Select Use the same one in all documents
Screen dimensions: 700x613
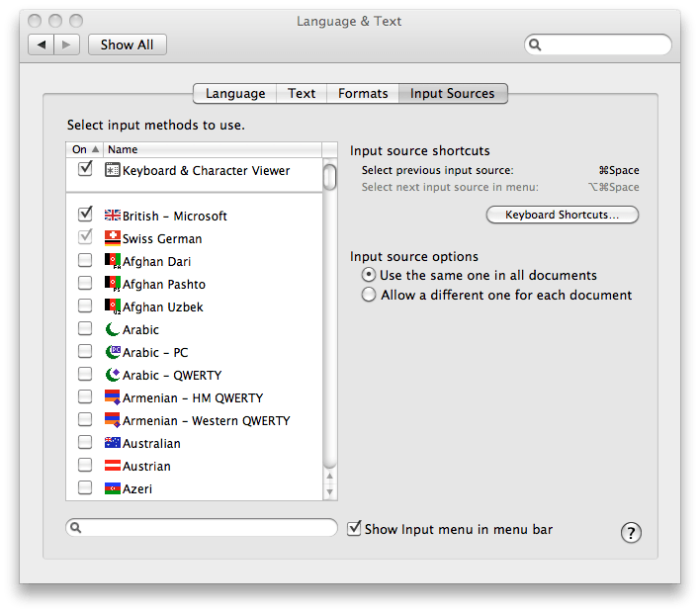click(x=369, y=275)
